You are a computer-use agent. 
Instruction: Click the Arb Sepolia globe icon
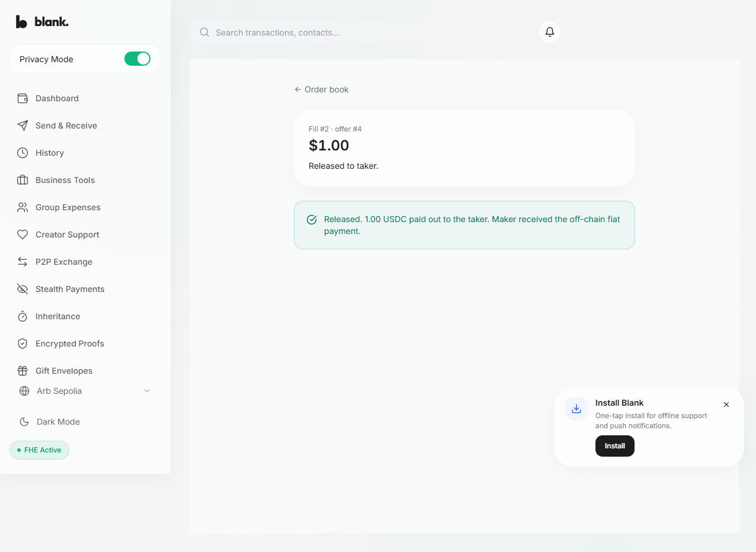[x=24, y=391]
